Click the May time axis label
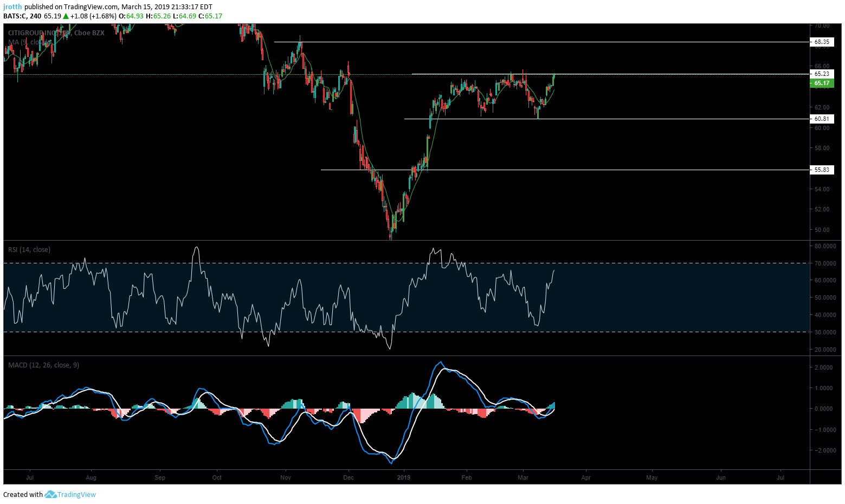The width and height of the screenshot is (845, 504). pyautogui.click(x=652, y=477)
